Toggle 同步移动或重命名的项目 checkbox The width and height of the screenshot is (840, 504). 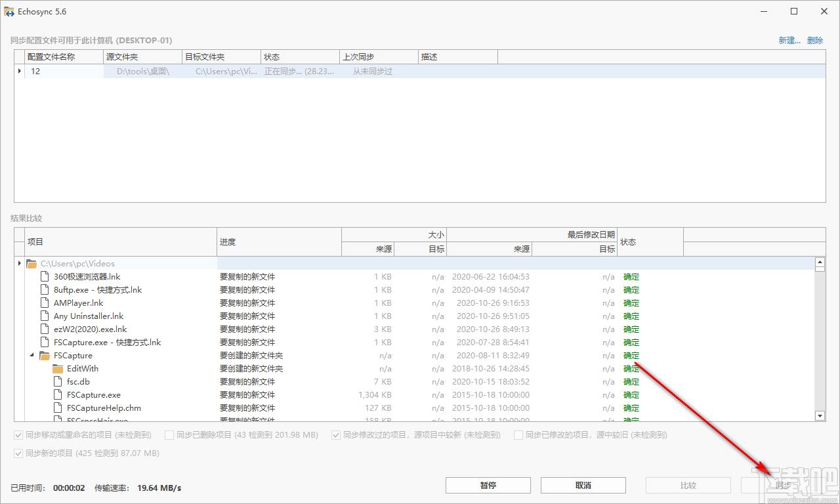pyautogui.click(x=18, y=435)
